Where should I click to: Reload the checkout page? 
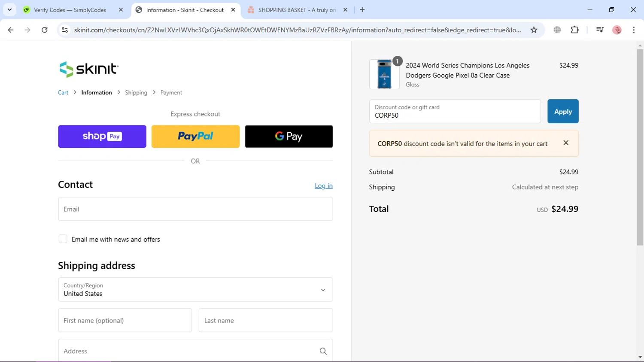click(45, 30)
